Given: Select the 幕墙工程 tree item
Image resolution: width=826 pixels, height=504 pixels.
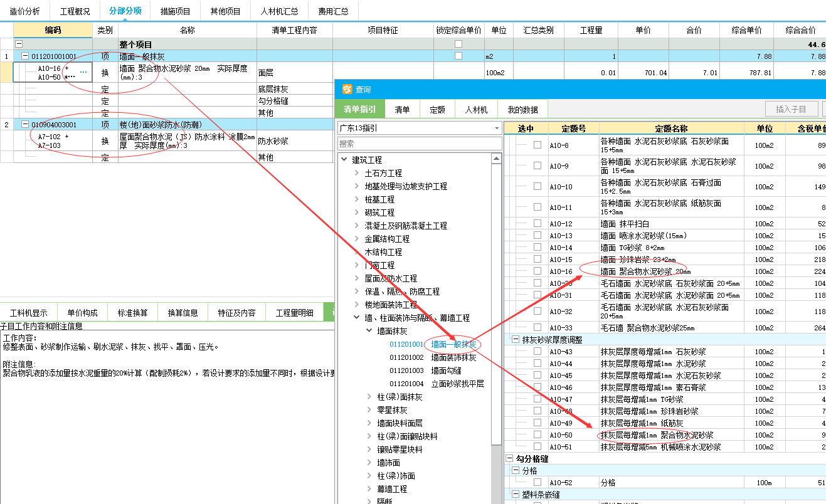Looking at the screenshot, I should (x=393, y=489).
